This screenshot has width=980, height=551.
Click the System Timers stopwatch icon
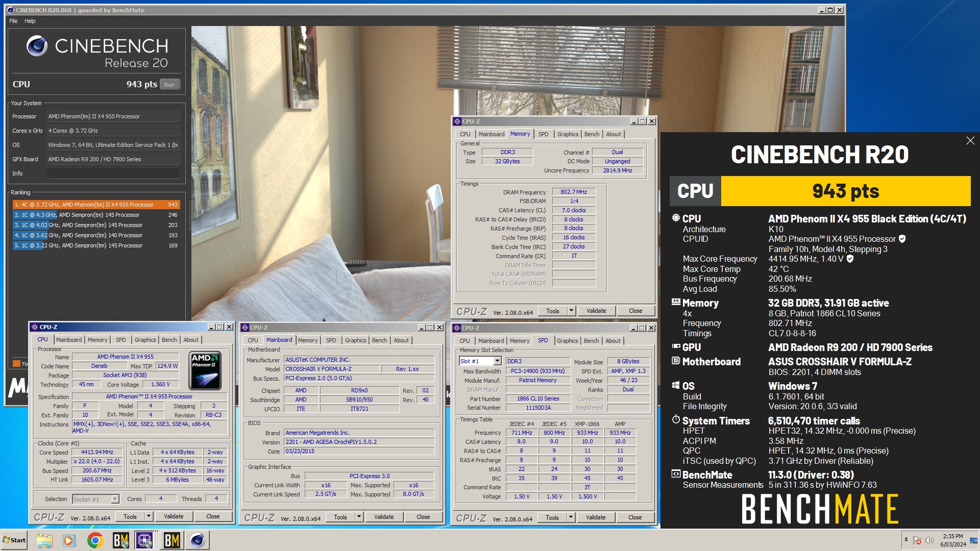coord(676,419)
